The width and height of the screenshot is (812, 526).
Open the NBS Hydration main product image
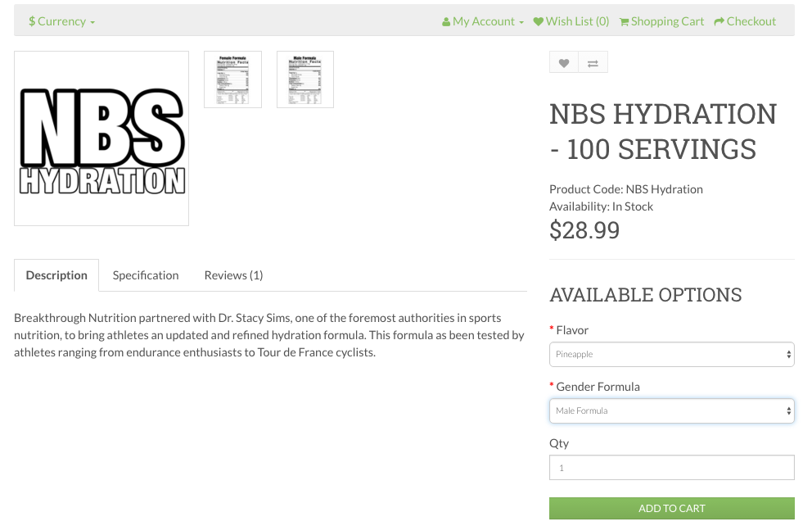click(101, 138)
